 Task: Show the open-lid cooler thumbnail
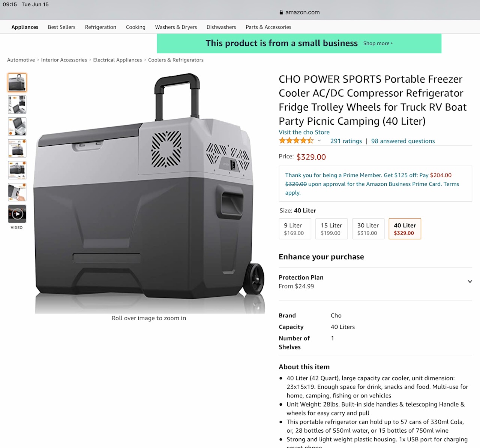pos(17,126)
